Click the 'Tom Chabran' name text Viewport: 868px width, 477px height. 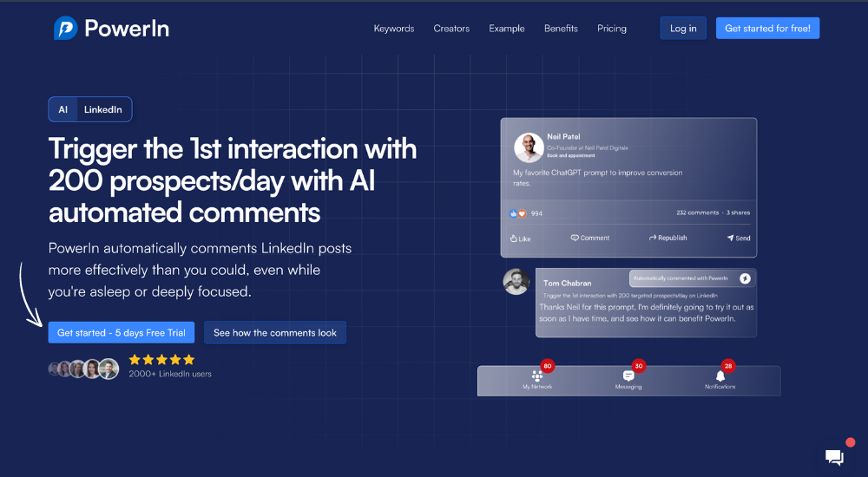click(568, 283)
